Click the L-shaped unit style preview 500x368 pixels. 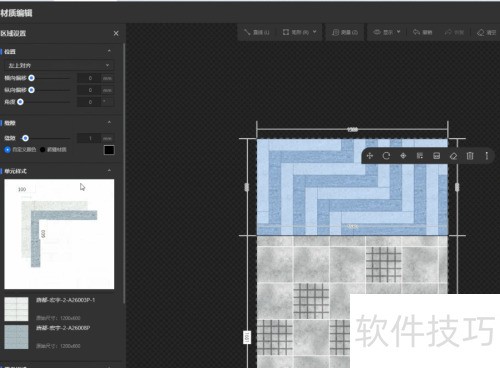pyautogui.click(x=59, y=234)
